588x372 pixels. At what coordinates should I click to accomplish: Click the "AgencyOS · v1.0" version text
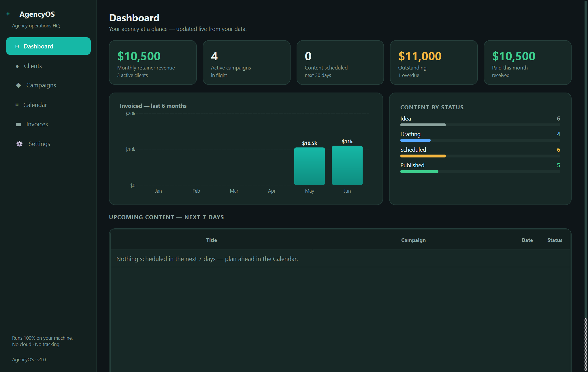(29, 360)
